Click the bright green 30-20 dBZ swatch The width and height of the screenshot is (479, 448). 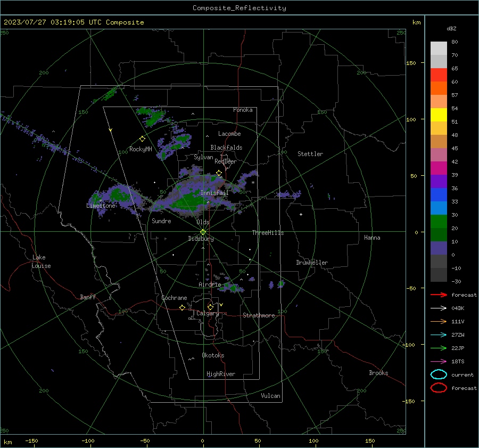439,222
